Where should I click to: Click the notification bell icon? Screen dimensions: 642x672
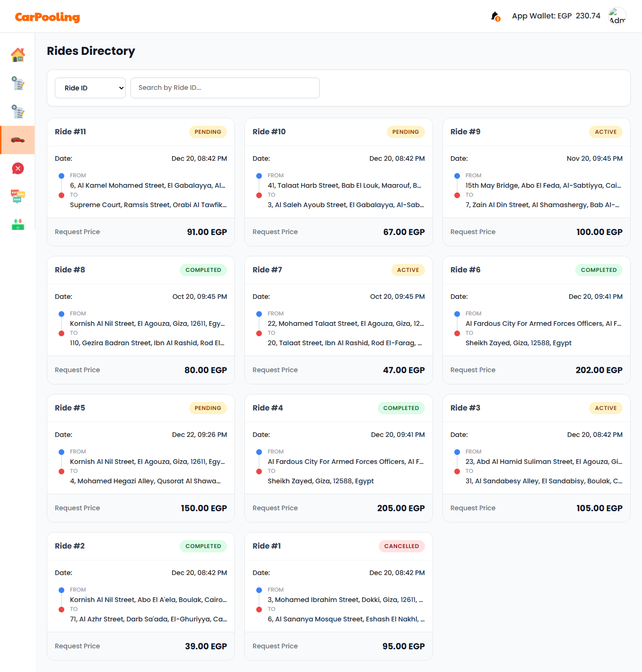(495, 17)
